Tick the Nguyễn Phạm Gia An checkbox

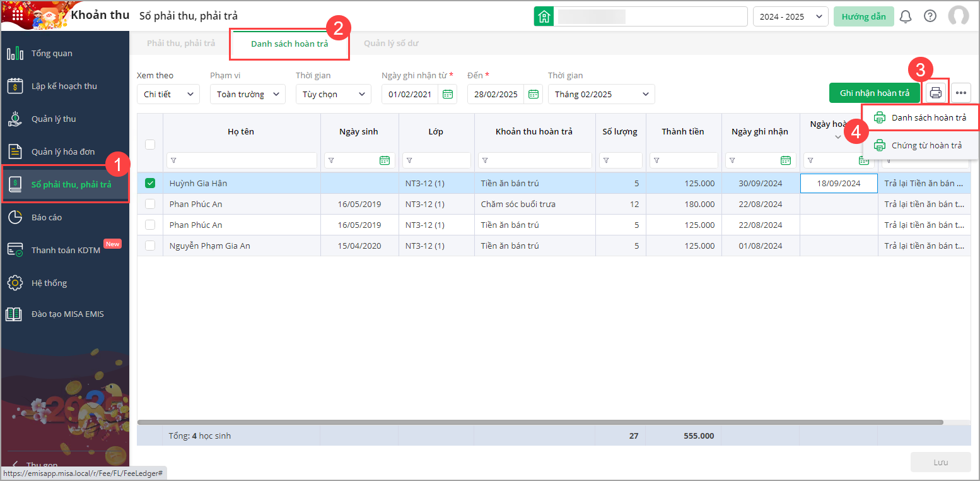click(150, 246)
